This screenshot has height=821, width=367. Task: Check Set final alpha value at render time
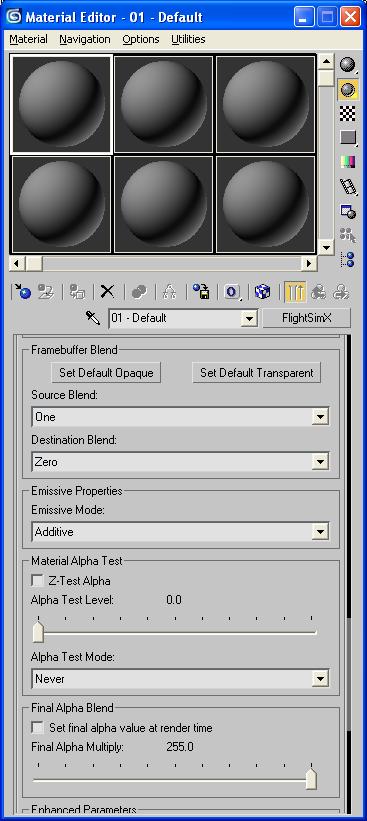[x=38, y=728]
